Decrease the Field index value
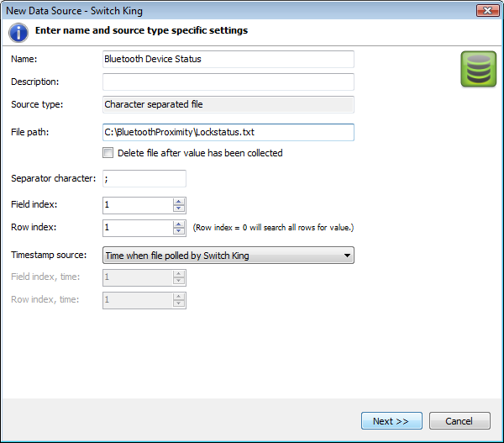The height and width of the screenshot is (443, 504). 178,208
